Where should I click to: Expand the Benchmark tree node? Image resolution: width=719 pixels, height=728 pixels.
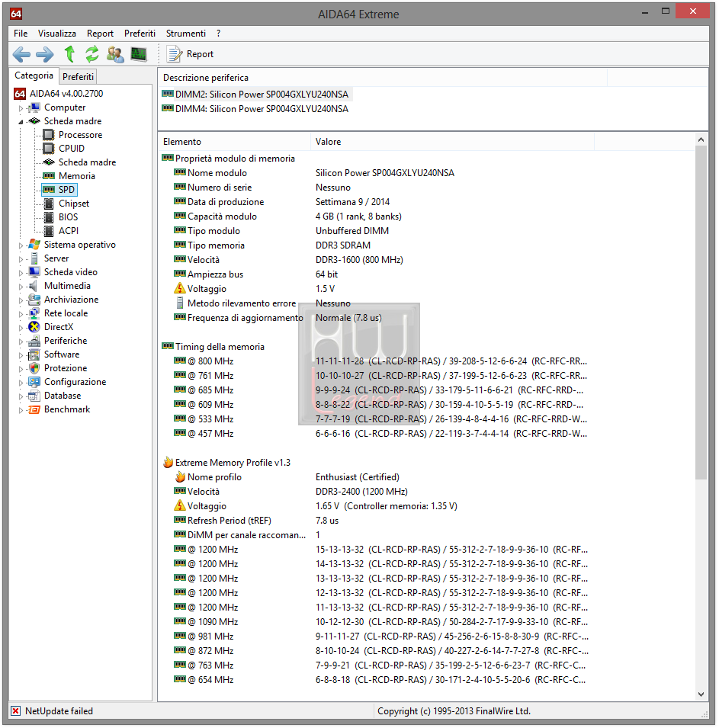point(21,410)
